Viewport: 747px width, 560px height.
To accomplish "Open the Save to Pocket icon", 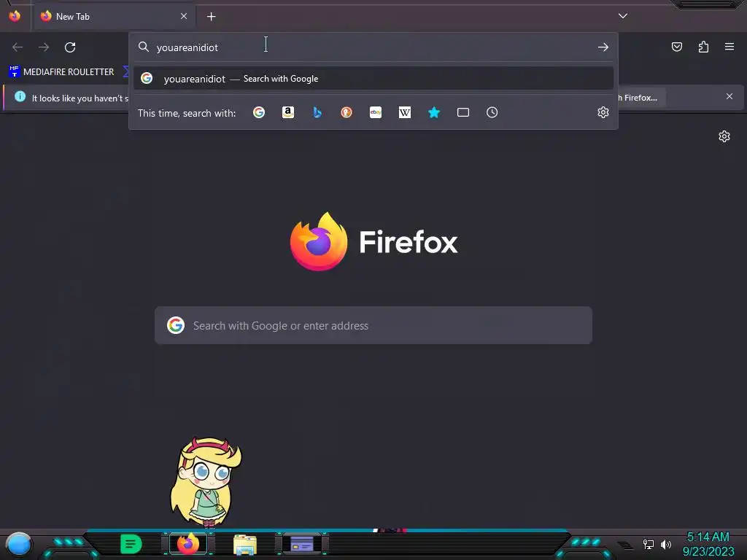I will (x=676, y=47).
